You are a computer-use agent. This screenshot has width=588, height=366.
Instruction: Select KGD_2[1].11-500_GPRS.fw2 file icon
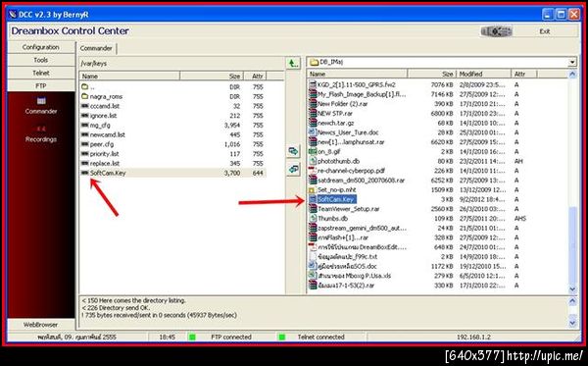point(313,84)
